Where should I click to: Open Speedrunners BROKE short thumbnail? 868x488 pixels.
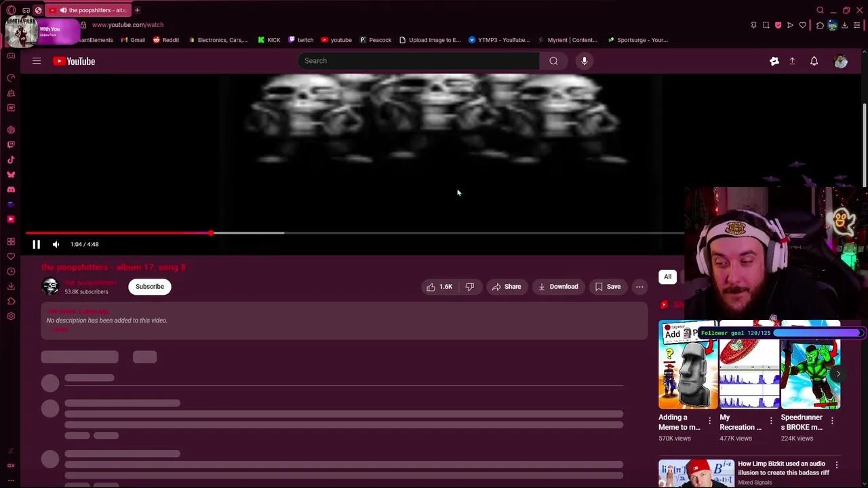(x=810, y=365)
